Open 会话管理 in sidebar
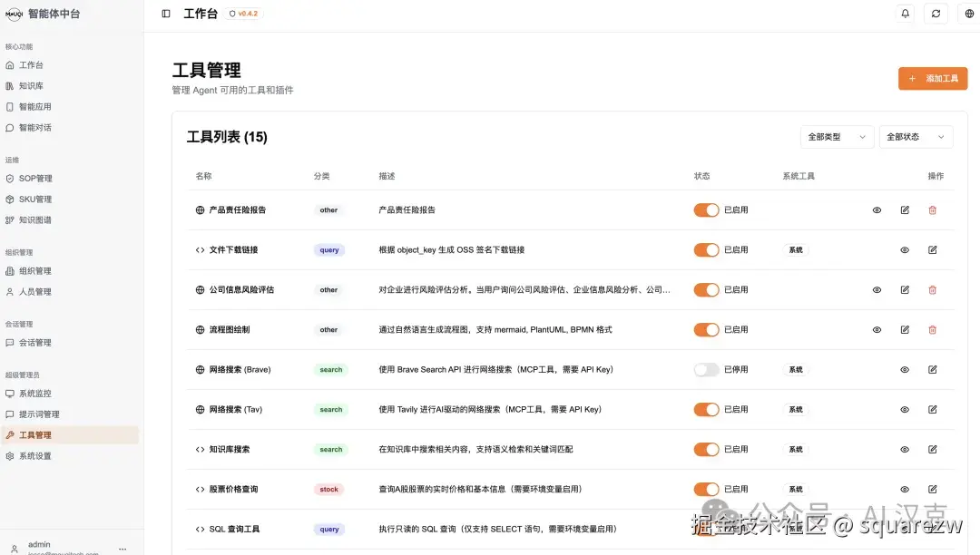This screenshot has height=555, width=980. pyautogui.click(x=69, y=343)
